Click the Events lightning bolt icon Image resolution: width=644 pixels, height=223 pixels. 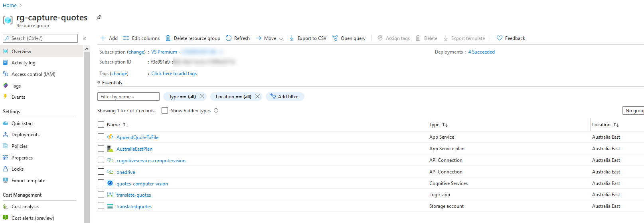6,97
